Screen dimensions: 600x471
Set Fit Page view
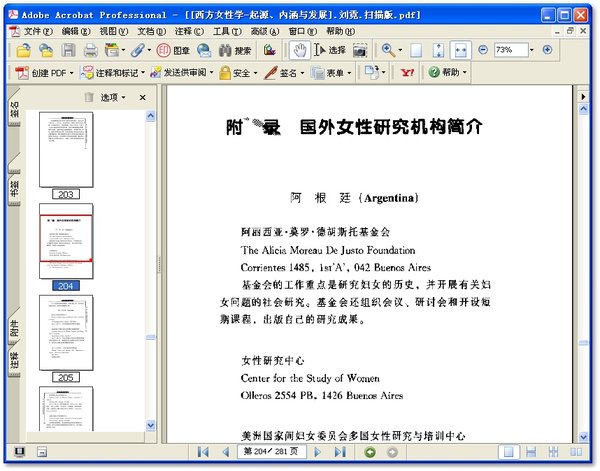(x=439, y=50)
